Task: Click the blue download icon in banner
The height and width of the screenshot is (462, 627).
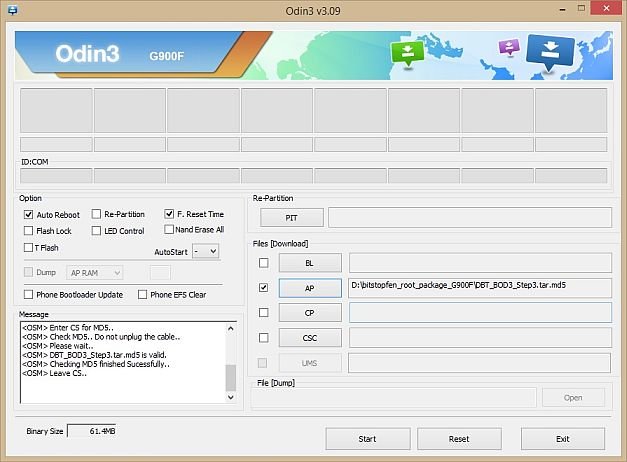Action: coord(550,51)
